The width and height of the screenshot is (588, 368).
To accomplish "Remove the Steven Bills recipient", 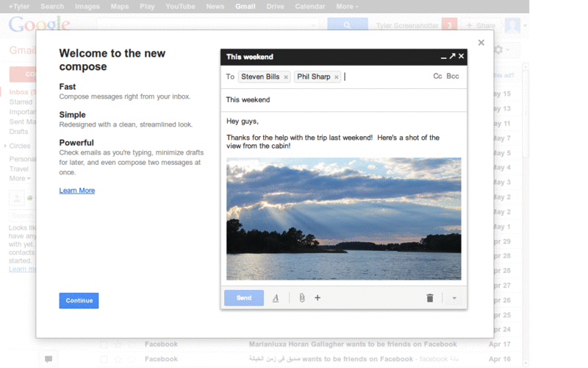I will point(286,77).
